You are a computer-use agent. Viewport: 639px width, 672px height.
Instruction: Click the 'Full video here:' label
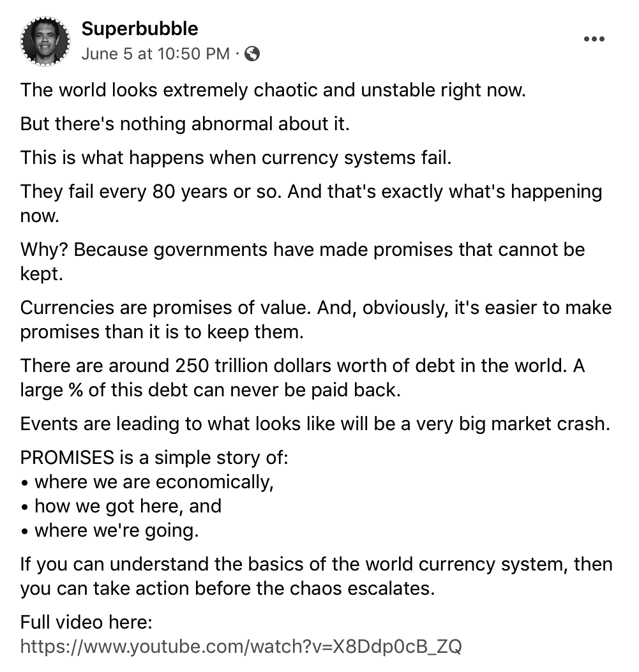[86, 622]
